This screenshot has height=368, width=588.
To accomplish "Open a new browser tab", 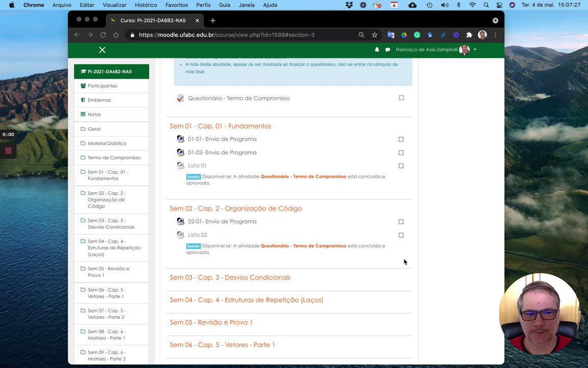I will click(213, 20).
